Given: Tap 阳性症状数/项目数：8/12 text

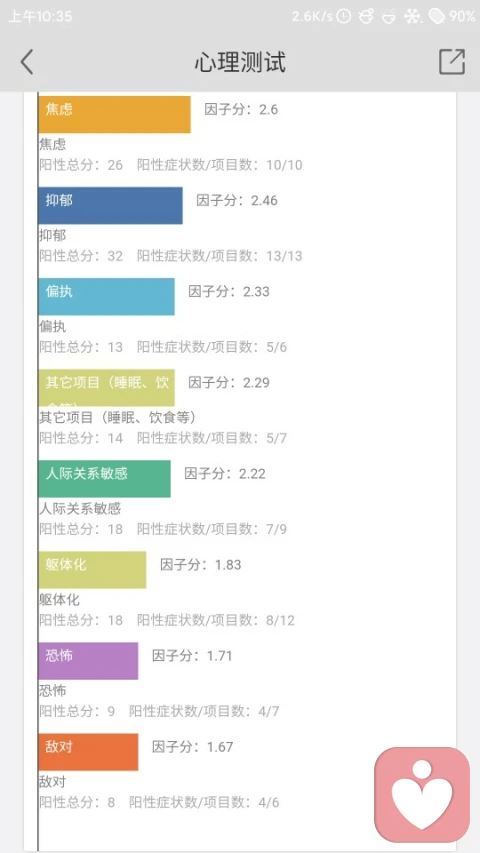Looking at the screenshot, I should pos(216,620).
